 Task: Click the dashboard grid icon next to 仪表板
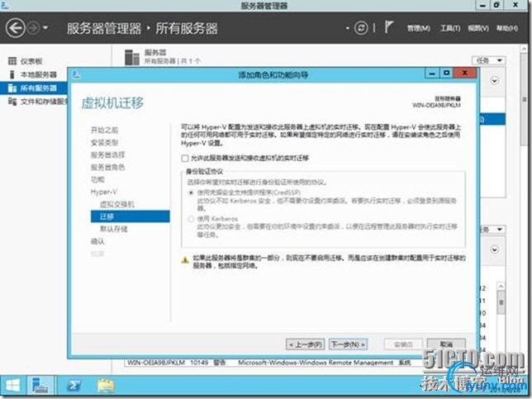[12, 61]
